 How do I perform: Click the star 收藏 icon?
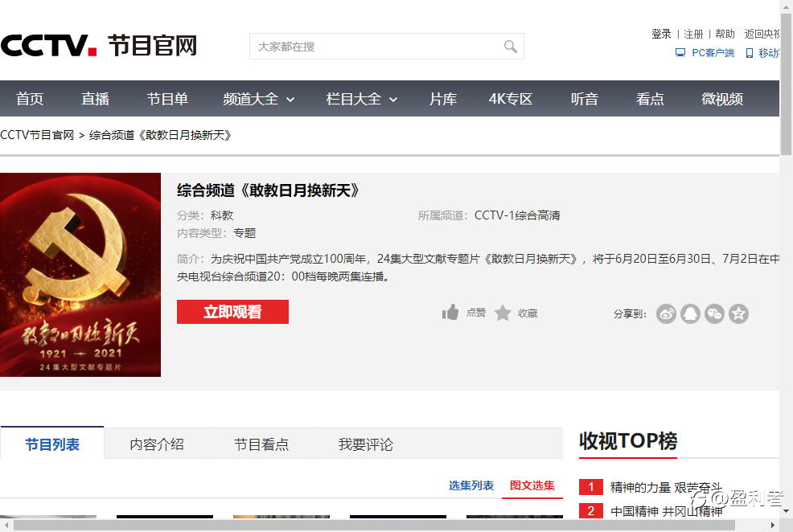[503, 313]
